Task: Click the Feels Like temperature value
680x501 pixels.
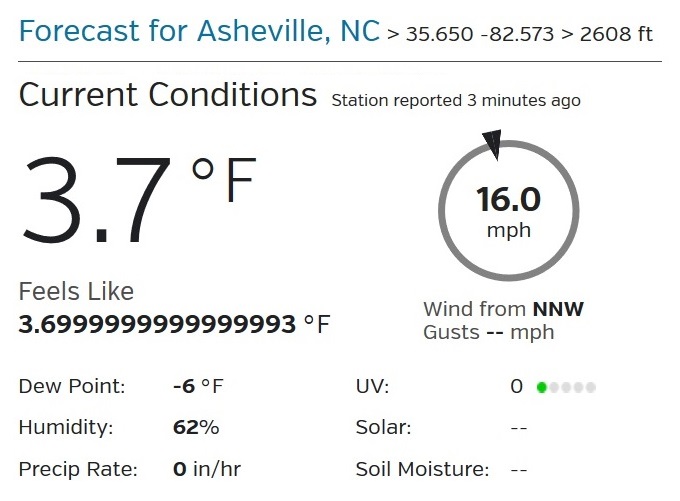Action: click(x=157, y=324)
